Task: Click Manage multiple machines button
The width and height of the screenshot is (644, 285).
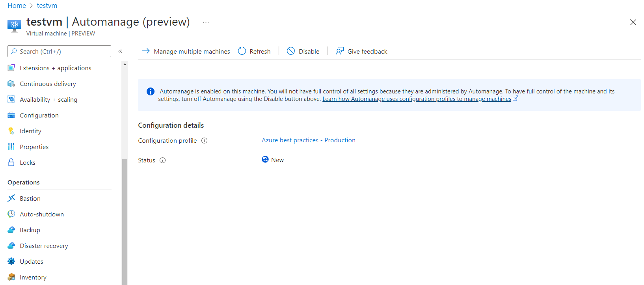Action: [x=186, y=51]
